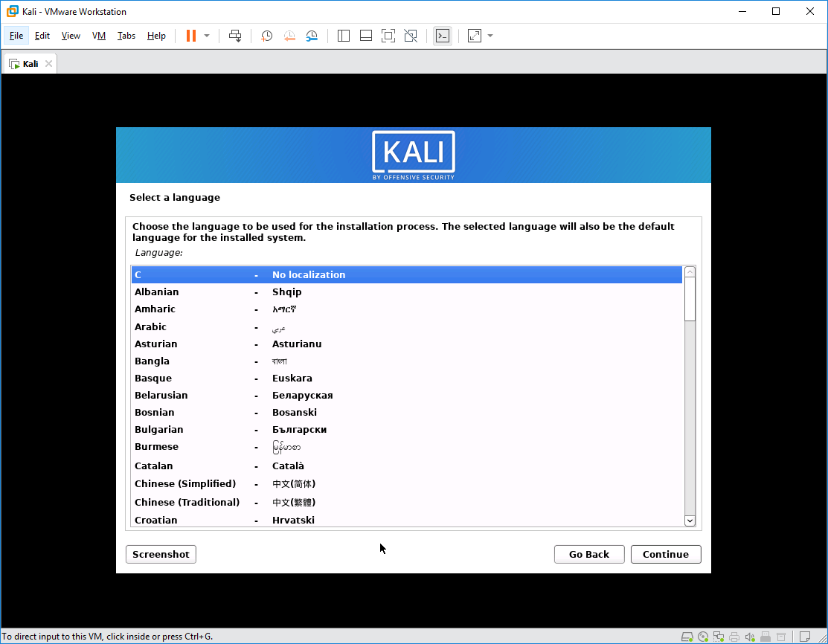Send Ctrl+Alt+Del to the VM
828x644 pixels.
point(235,36)
